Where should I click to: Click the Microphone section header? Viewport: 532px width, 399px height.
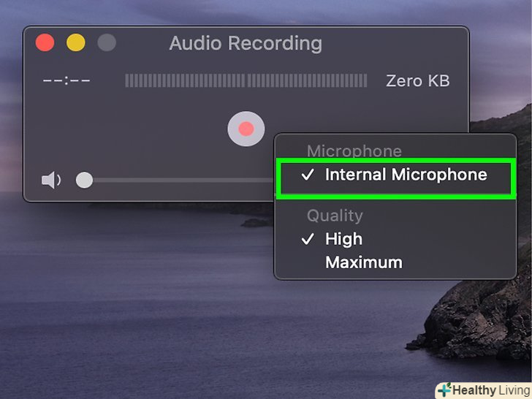[x=354, y=151]
